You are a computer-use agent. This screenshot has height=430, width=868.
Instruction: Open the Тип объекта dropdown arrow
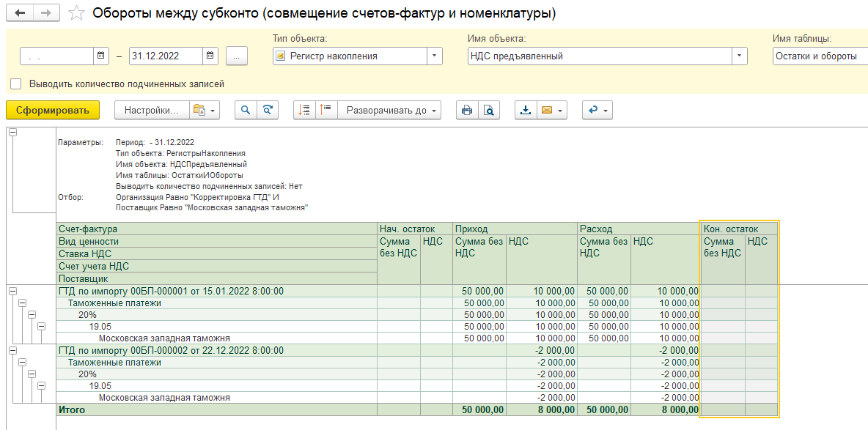[x=434, y=56]
